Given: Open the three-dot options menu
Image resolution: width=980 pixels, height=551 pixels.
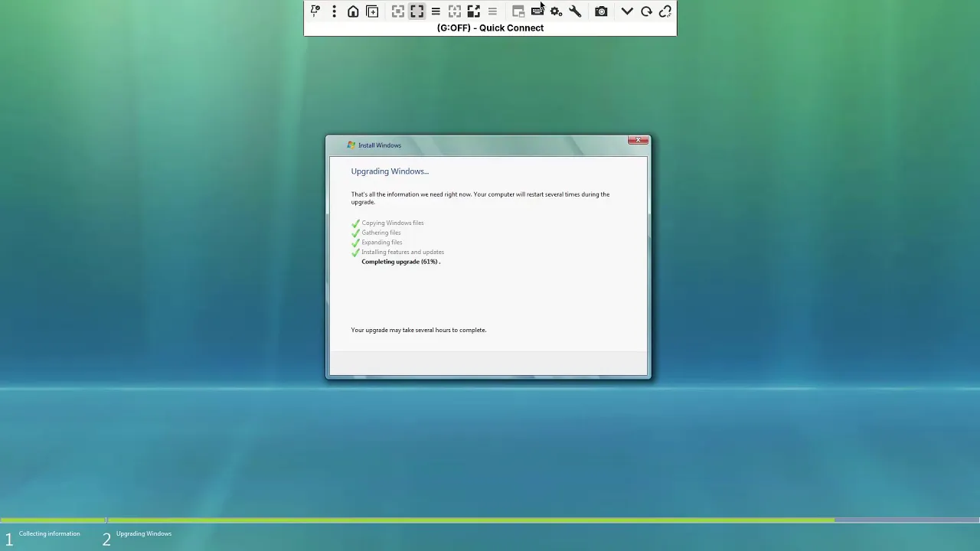Looking at the screenshot, I should click(x=334, y=11).
